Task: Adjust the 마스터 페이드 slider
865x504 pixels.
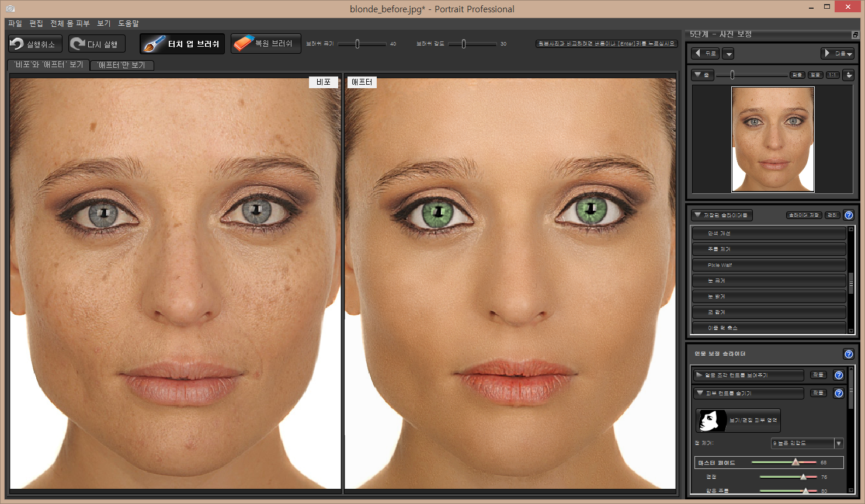Action: (795, 462)
